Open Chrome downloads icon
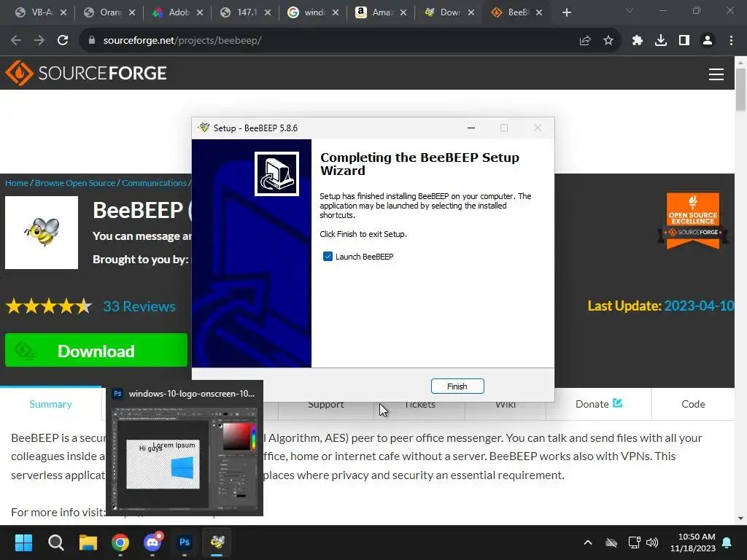 [x=661, y=41]
